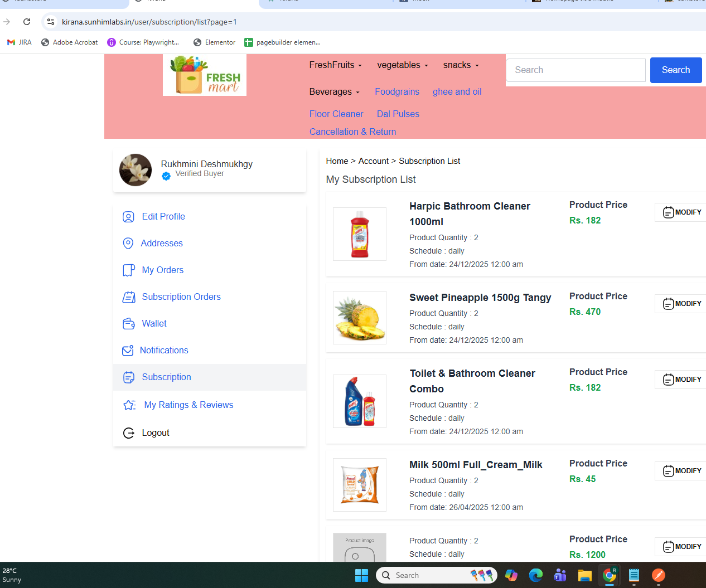706x588 pixels.
Task: Modify the Toilet & Bathroom Cleaner Combo subscription
Action: pyautogui.click(x=682, y=380)
